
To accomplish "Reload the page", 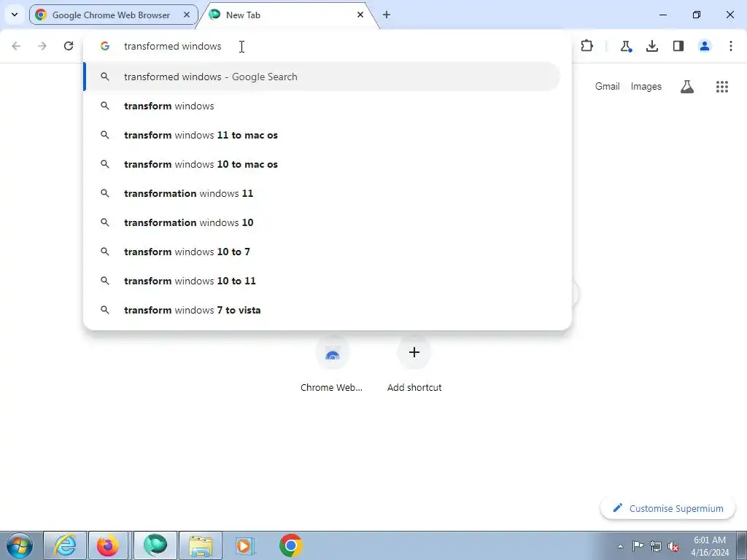I will tap(69, 46).
